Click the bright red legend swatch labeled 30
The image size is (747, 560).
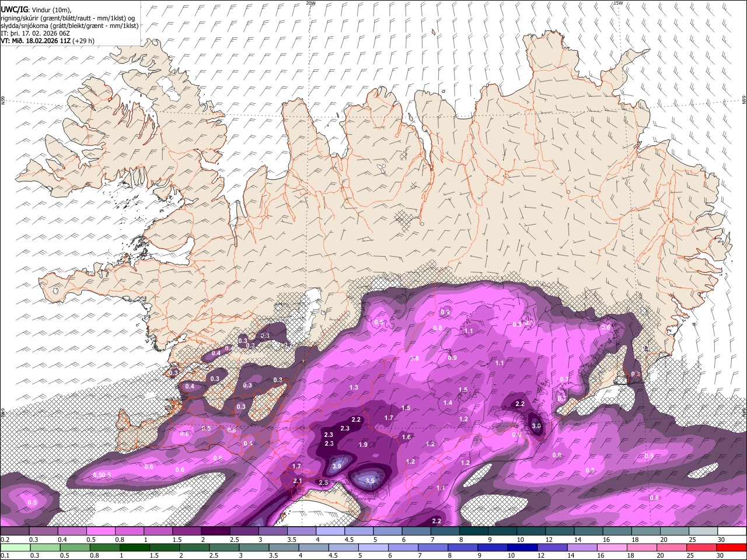[732, 548]
